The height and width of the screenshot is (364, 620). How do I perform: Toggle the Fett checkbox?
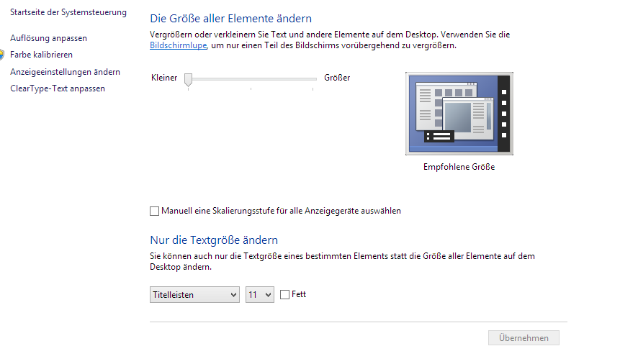tap(284, 294)
